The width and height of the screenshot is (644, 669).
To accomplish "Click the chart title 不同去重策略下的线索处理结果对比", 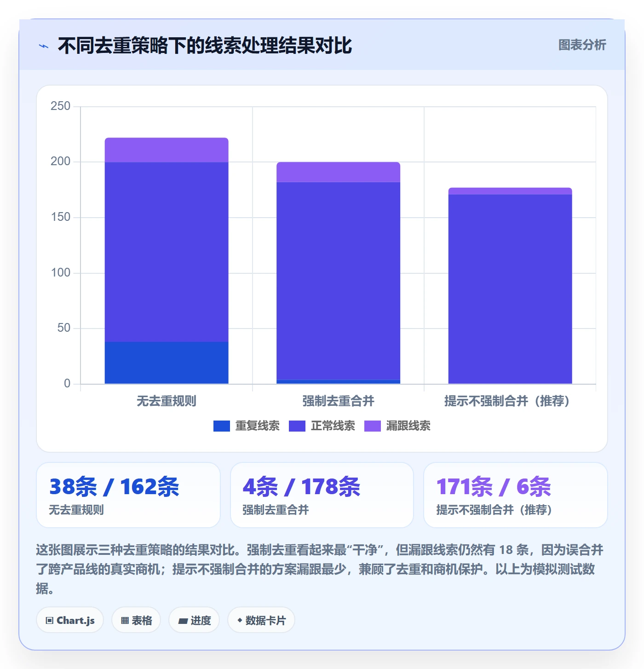I will click(205, 46).
